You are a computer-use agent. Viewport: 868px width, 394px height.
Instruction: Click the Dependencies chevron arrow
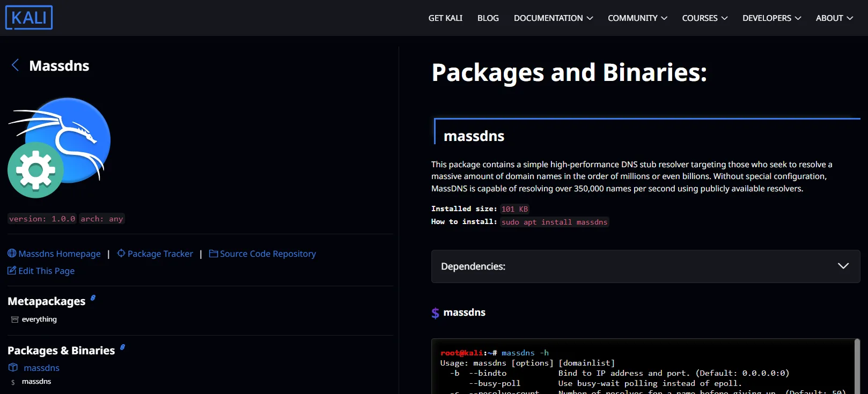(843, 266)
